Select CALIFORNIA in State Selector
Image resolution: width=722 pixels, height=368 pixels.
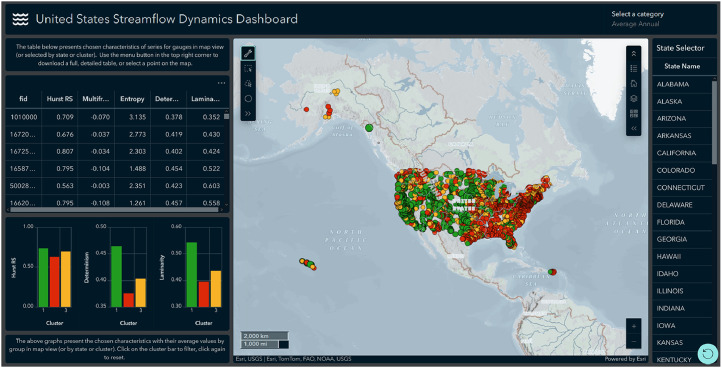(676, 153)
